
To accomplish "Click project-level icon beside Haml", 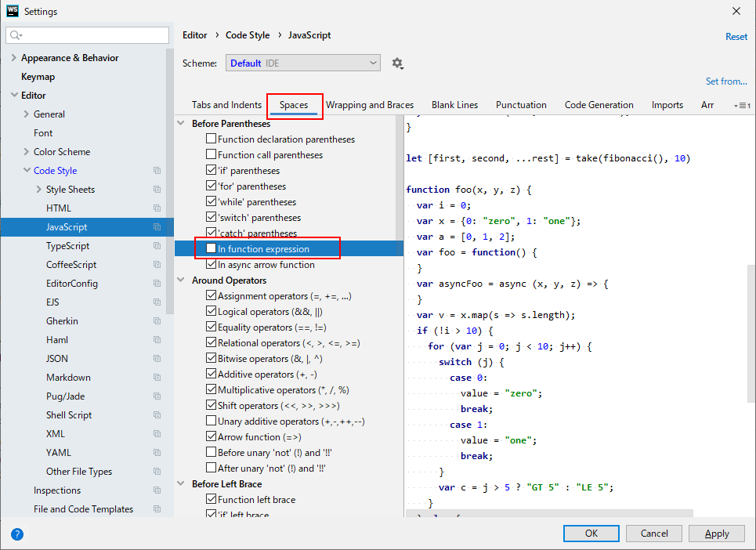I will pos(157,340).
